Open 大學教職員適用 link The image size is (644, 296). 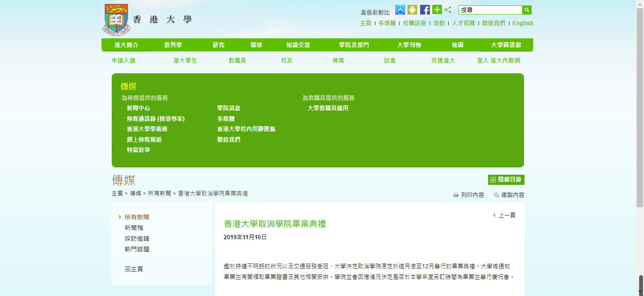(x=328, y=108)
